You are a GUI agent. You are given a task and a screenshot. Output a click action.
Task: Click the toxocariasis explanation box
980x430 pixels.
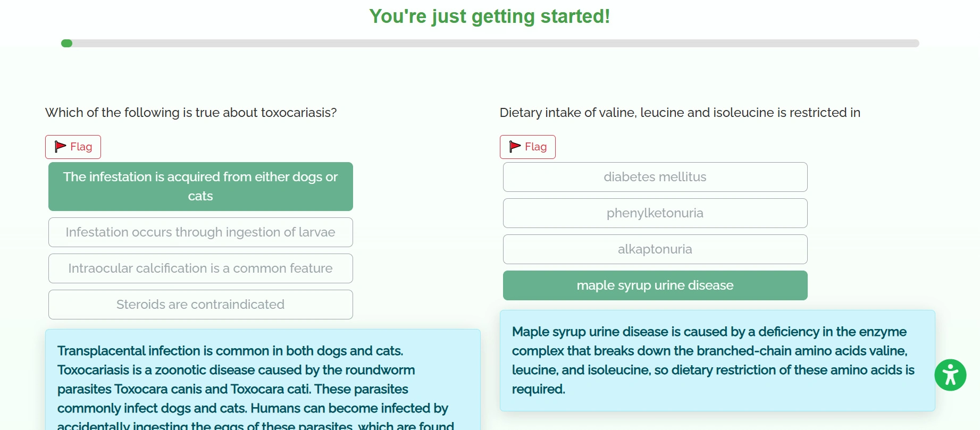tap(263, 380)
